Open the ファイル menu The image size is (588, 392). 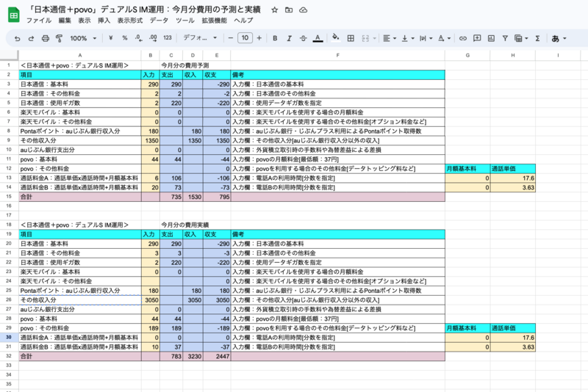pos(39,21)
